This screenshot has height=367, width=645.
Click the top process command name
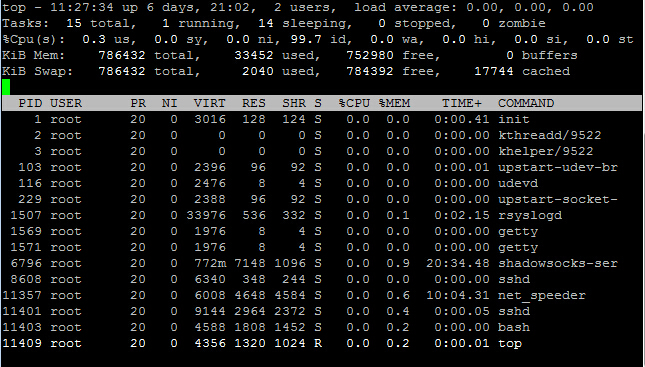pyautogui.click(x=510, y=344)
